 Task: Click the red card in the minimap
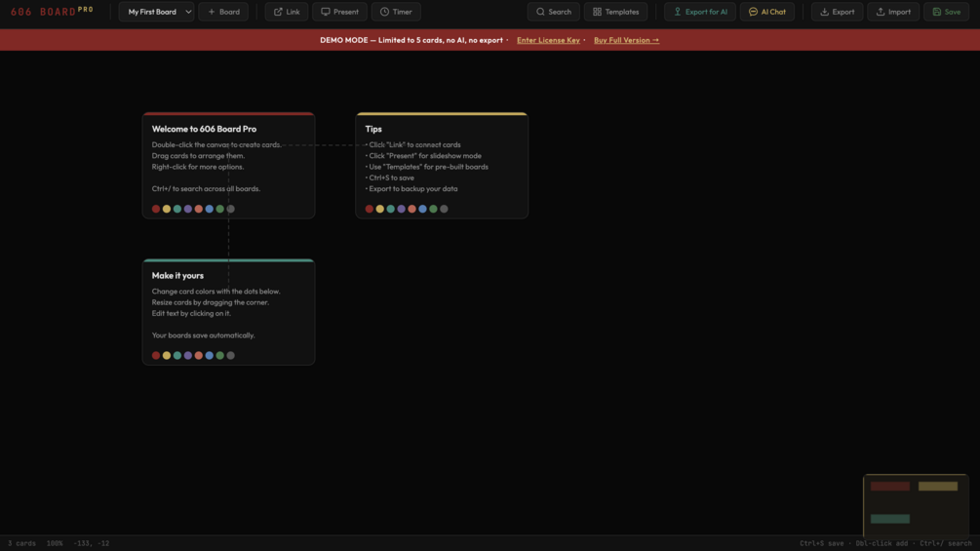point(890,486)
